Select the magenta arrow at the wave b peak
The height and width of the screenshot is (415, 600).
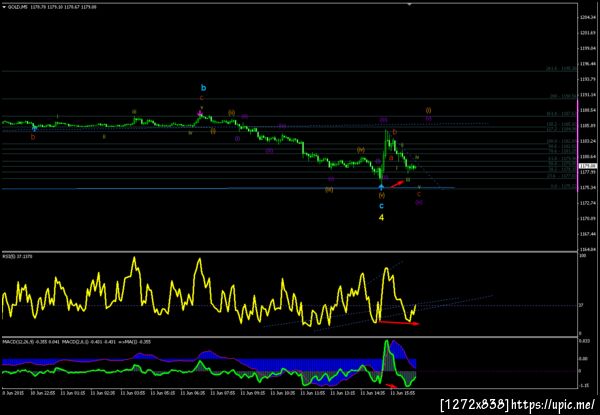click(200, 113)
